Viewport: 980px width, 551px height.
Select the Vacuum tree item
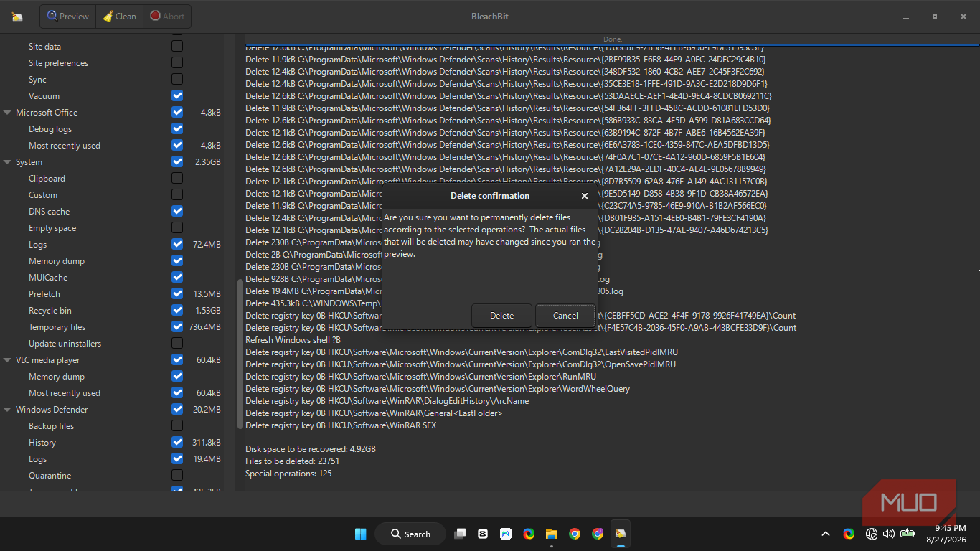pyautogui.click(x=44, y=96)
